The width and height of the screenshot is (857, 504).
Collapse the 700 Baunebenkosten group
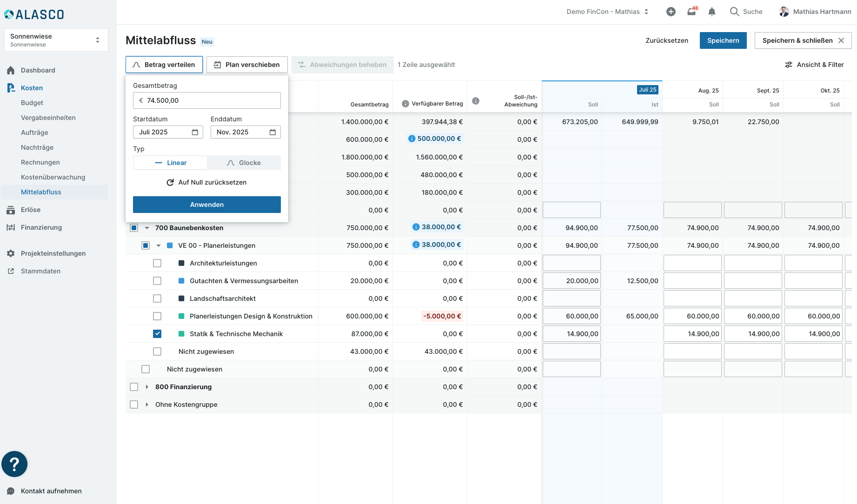(x=147, y=228)
